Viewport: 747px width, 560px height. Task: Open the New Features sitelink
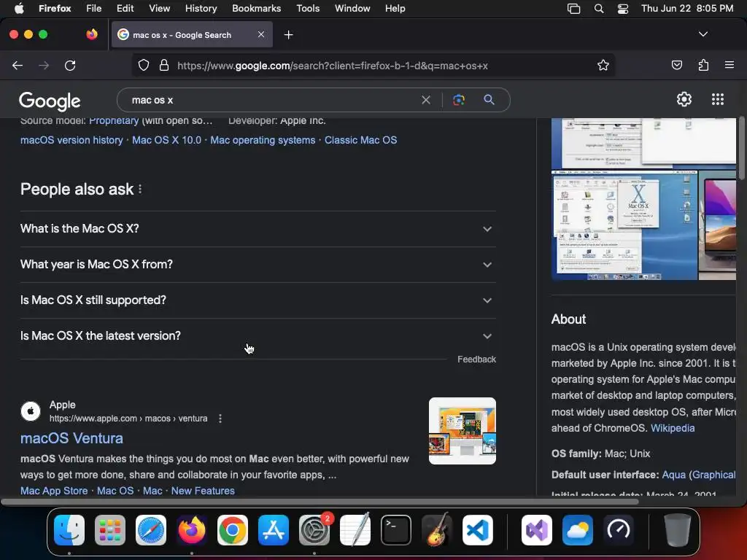[203, 491]
